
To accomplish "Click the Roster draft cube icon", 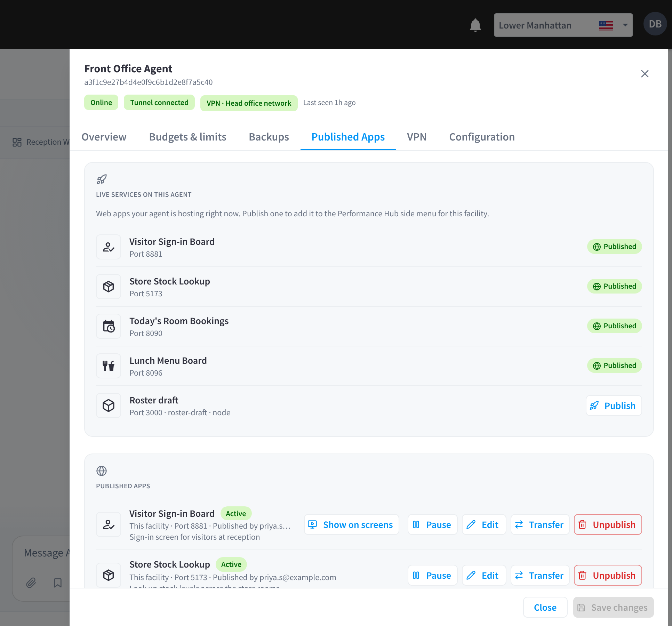I will click(x=109, y=406).
